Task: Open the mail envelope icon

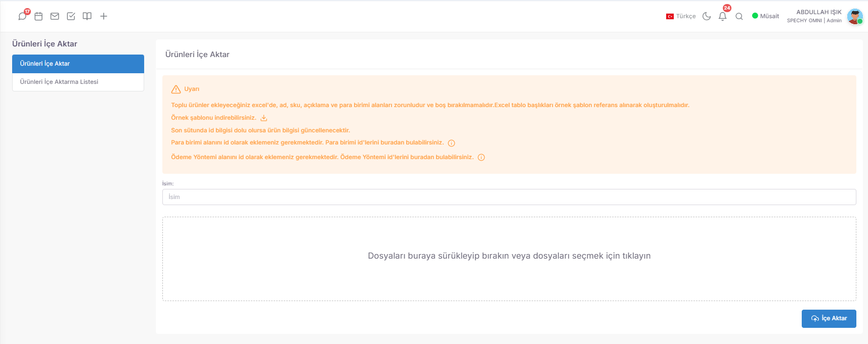Action: click(x=55, y=16)
